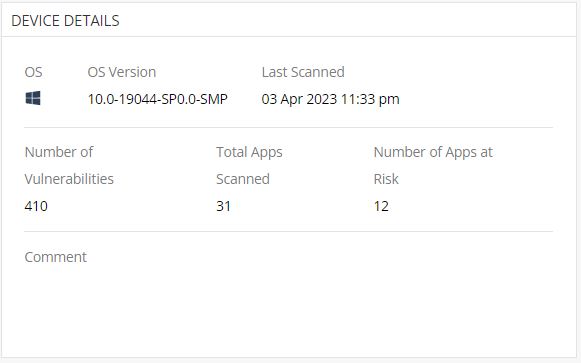Click the Comment label
581x363 pixels.
pyautogui.click(x=56, y=257)
